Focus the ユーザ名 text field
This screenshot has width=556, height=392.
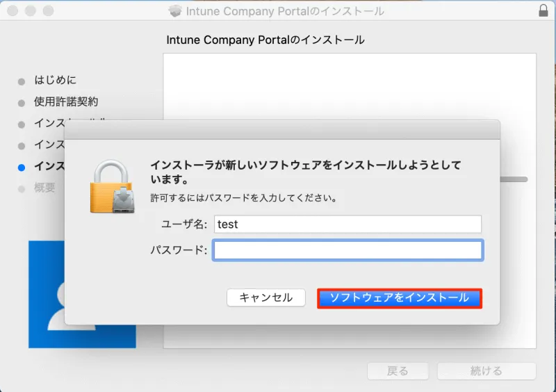point(347,224)
